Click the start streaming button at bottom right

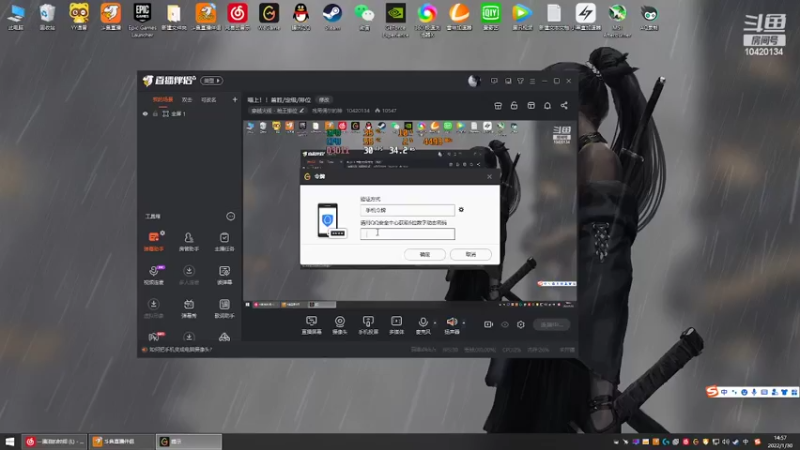click(x=552, y=324)
